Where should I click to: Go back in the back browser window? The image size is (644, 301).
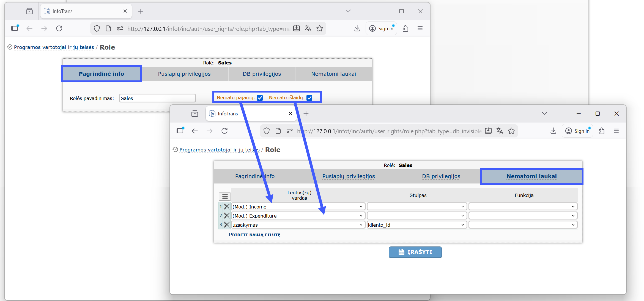[29, 28]
